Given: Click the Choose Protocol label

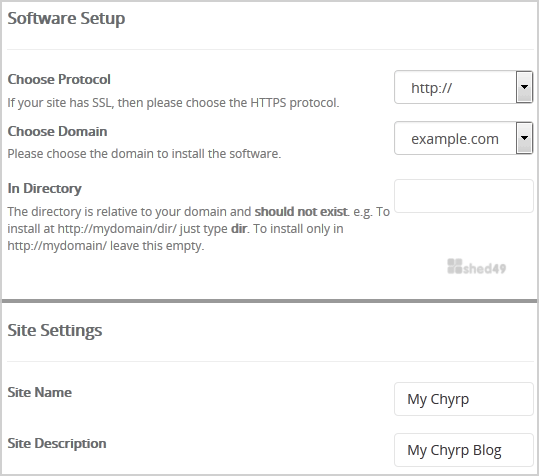Looking at the screenshot, I should coord(59,79).
